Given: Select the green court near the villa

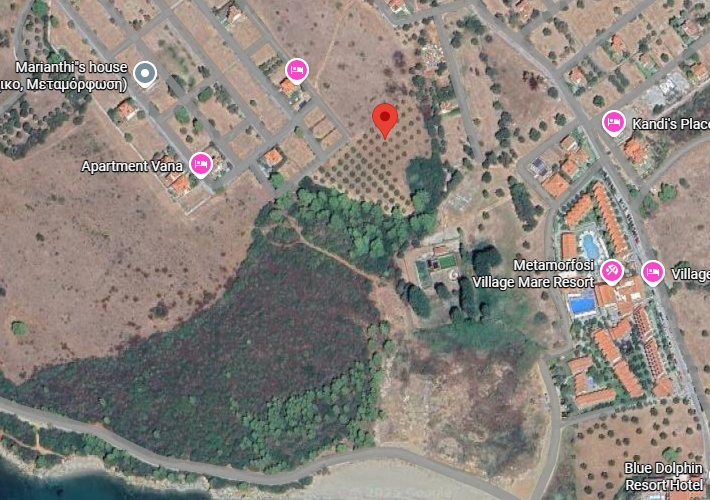Looking at the screenshot, I should (x=446, y=261).
